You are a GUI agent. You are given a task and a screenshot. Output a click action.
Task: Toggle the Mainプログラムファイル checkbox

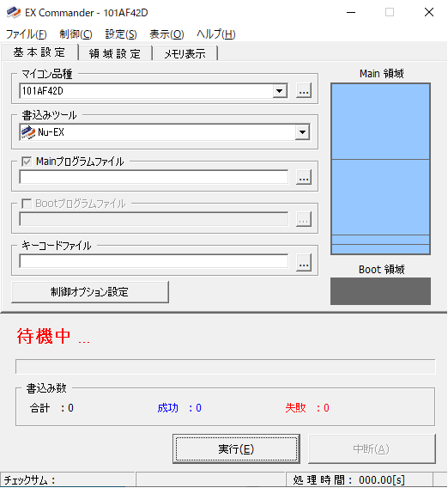[27, 162]
